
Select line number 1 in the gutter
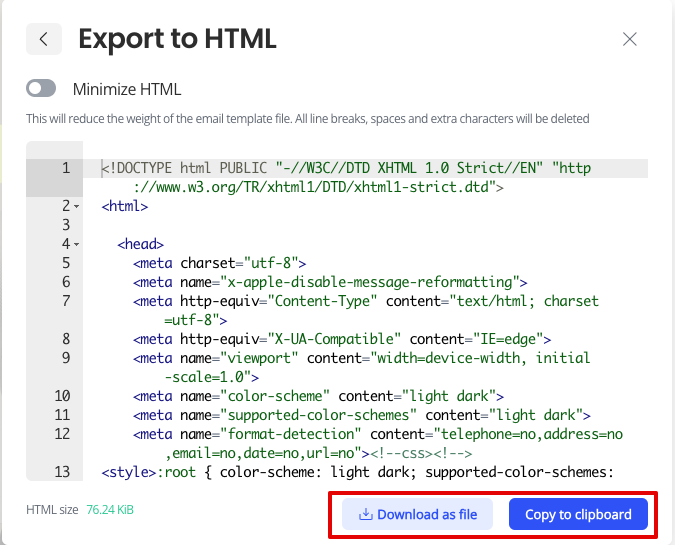66,168
